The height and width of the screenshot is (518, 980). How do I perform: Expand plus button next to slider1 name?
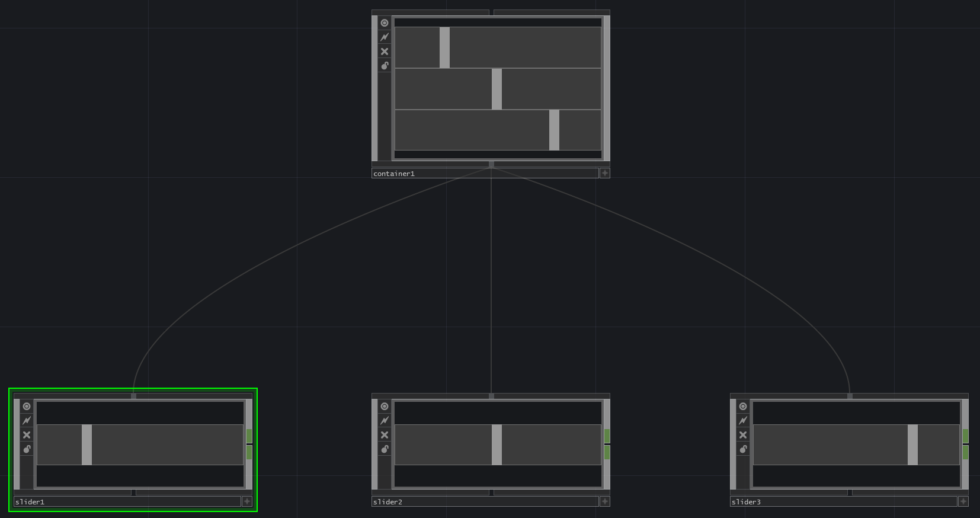[247, 501]
